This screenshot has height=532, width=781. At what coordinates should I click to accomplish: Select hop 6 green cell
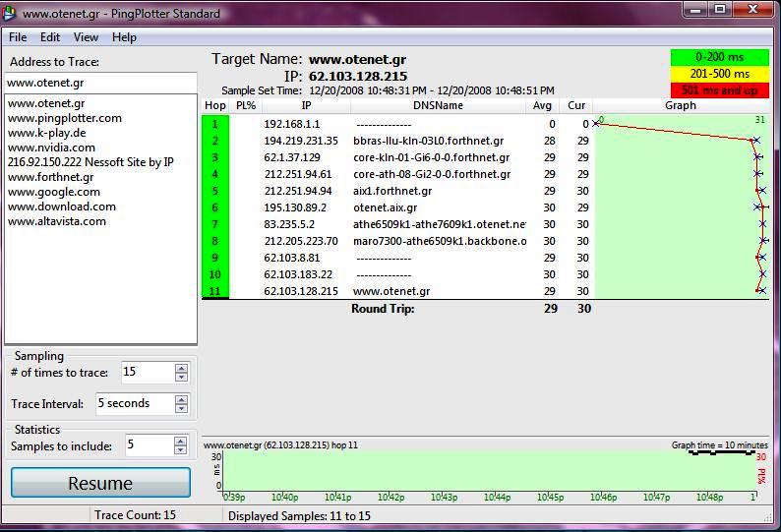click(215, 207)
